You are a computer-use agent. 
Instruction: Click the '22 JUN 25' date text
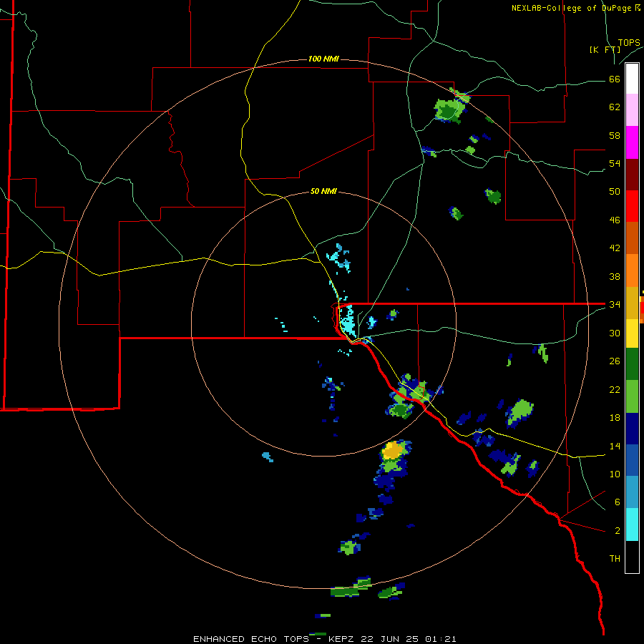coord(390,639)
